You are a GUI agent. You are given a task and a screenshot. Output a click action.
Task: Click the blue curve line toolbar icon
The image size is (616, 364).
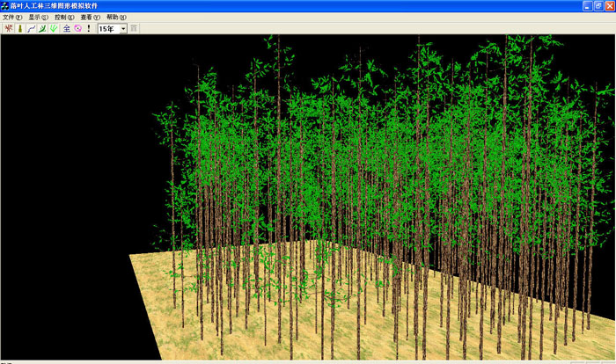point(31,28)
